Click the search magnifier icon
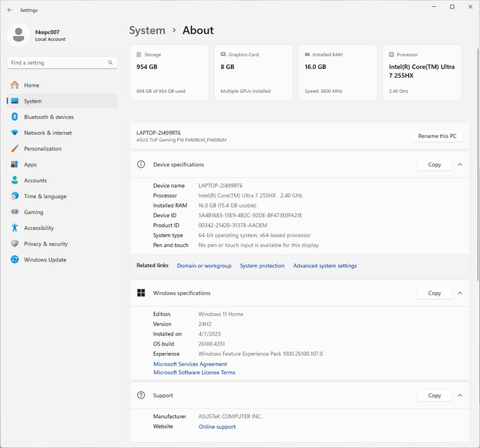 [110, 63]
